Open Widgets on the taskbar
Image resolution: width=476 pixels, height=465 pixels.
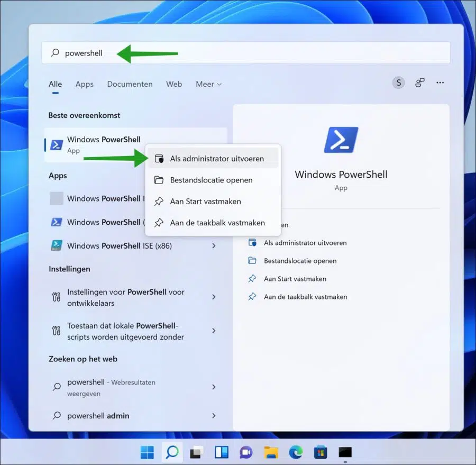click(222, 452)
